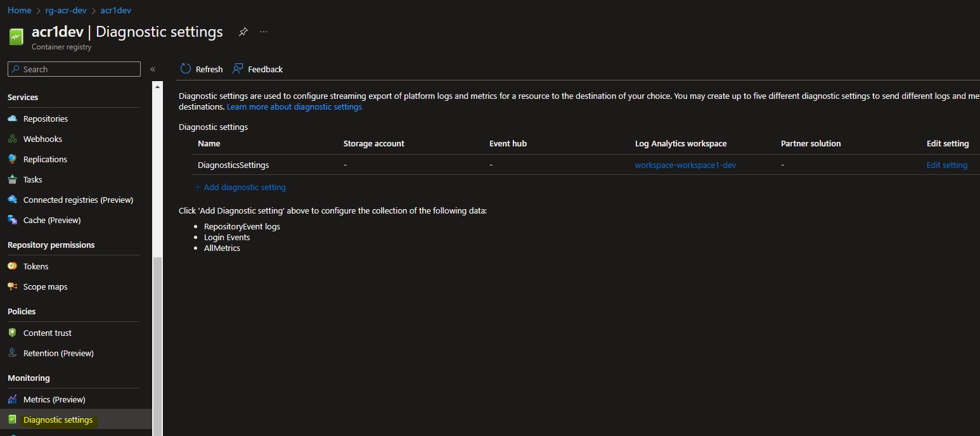Click the Feedback icon
The width and height of the screenshot is (980, 436).
point(238,69)
